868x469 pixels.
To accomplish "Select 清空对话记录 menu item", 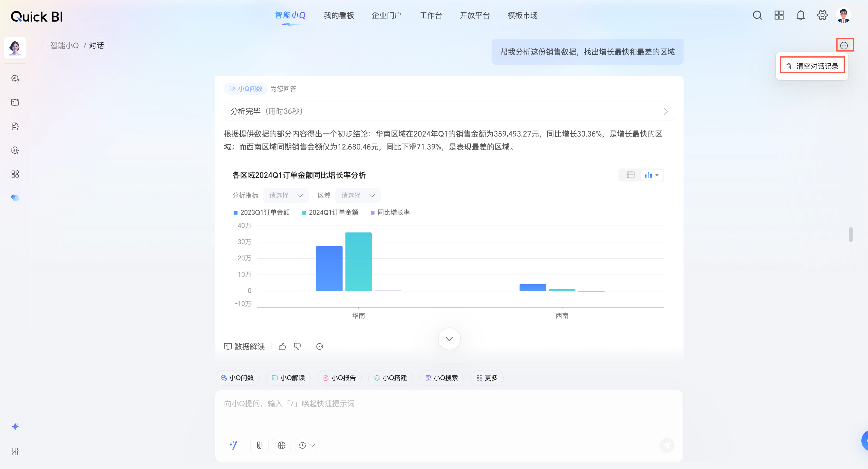I will tap(812, 66).
